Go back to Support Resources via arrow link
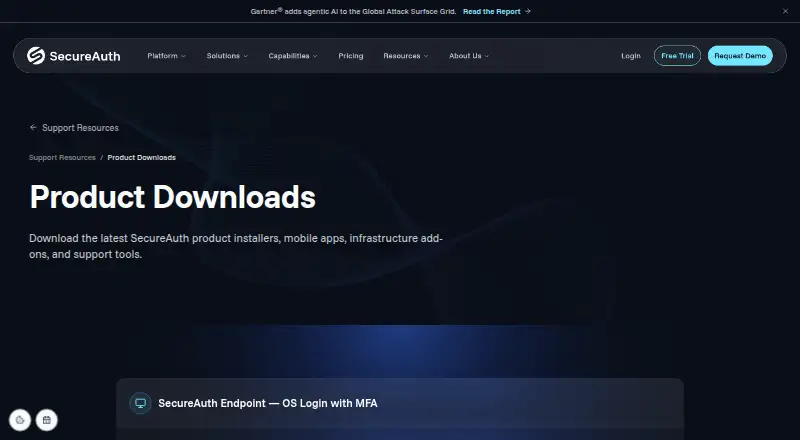The image size is (800, 440). 74,128
